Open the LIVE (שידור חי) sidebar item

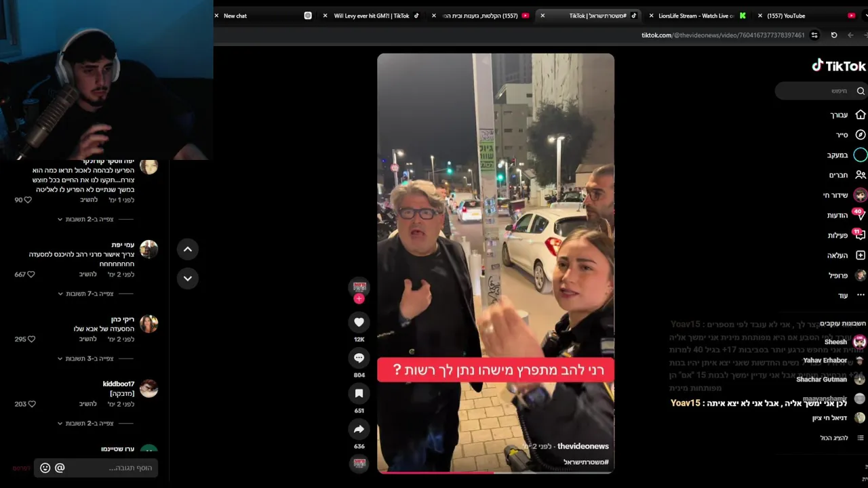pos(844,195)
